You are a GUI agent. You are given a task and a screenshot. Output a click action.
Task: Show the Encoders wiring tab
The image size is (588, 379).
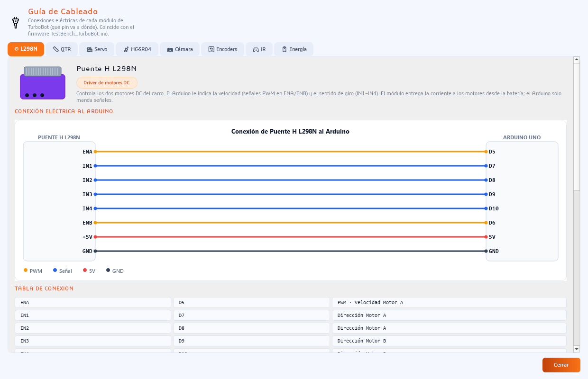click(x=222, y=49)
